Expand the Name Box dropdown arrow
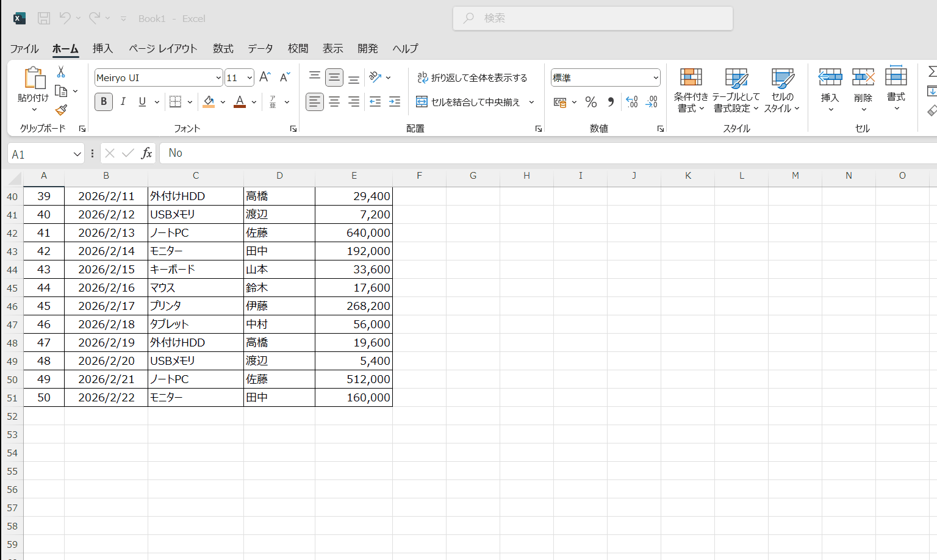This screenshot has height=560, width=937. pos(77,154)
